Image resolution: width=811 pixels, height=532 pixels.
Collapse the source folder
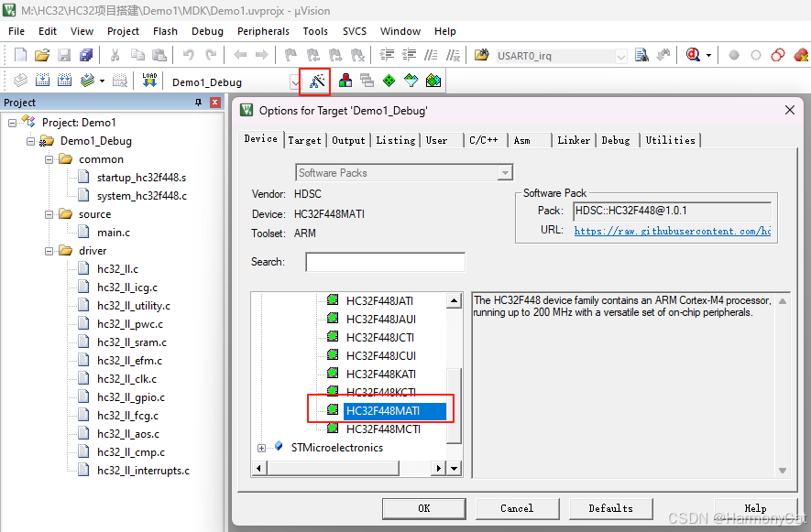click(49, 214)
